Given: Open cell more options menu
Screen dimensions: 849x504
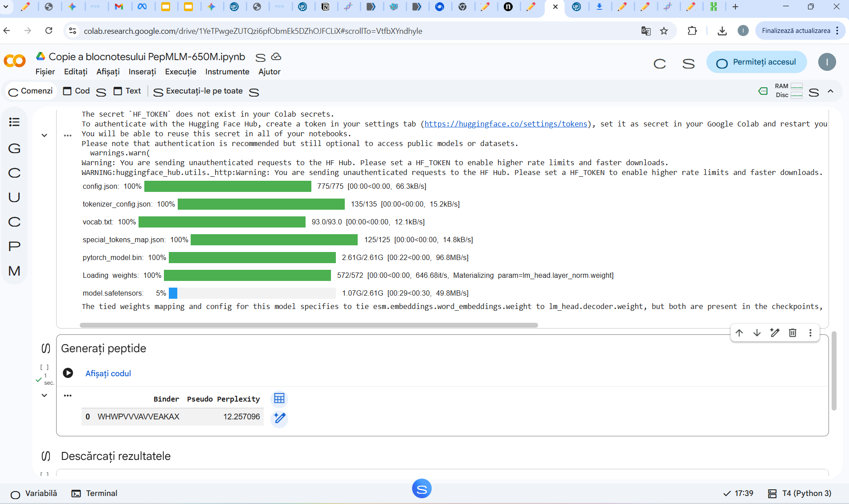Looking at the screenshot, I should [x=810, y=333].
